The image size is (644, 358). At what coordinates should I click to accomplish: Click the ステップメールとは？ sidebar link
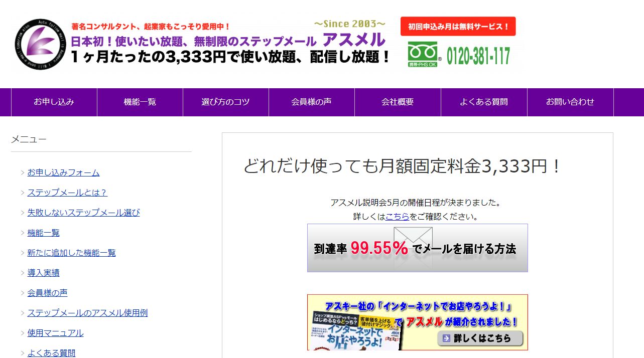click(67, 193)
